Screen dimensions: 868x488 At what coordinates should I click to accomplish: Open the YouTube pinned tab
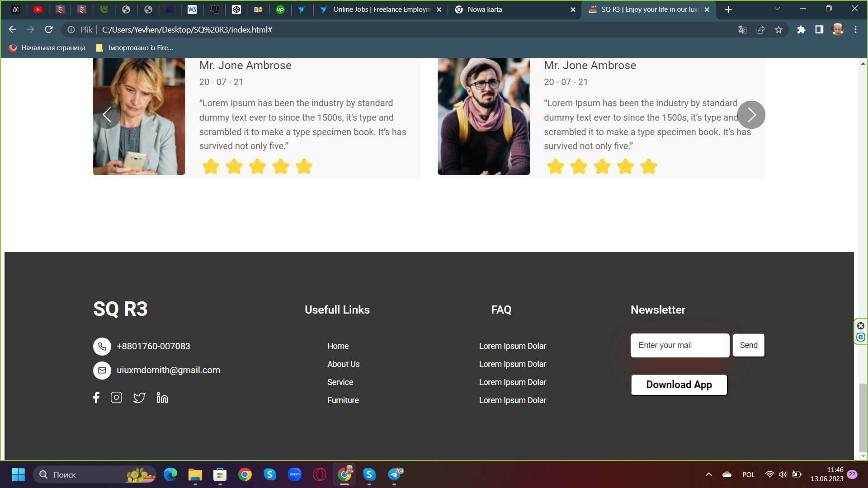pyautogui.click(x=38, y=9)
